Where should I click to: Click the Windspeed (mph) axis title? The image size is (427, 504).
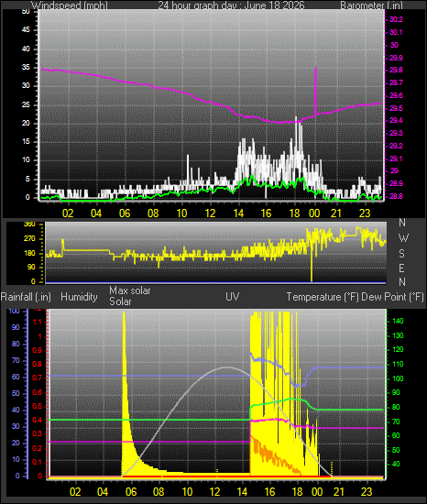coord(70,5)
